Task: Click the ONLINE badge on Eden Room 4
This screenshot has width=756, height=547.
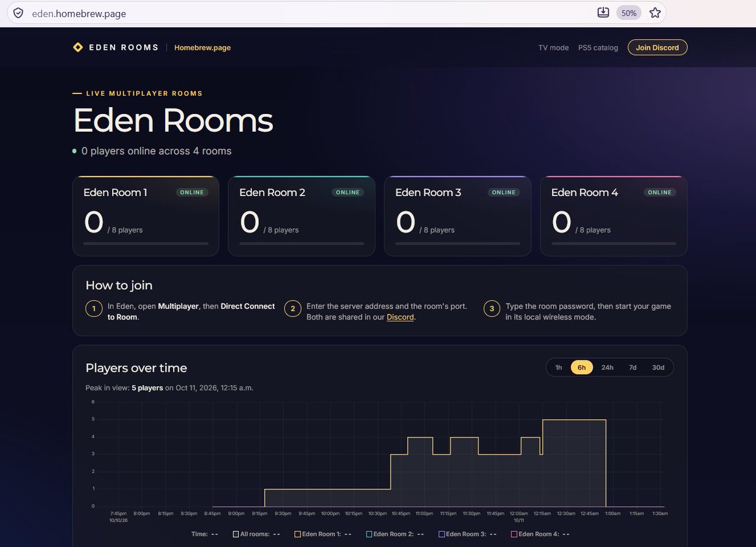Action: point(660,192)
